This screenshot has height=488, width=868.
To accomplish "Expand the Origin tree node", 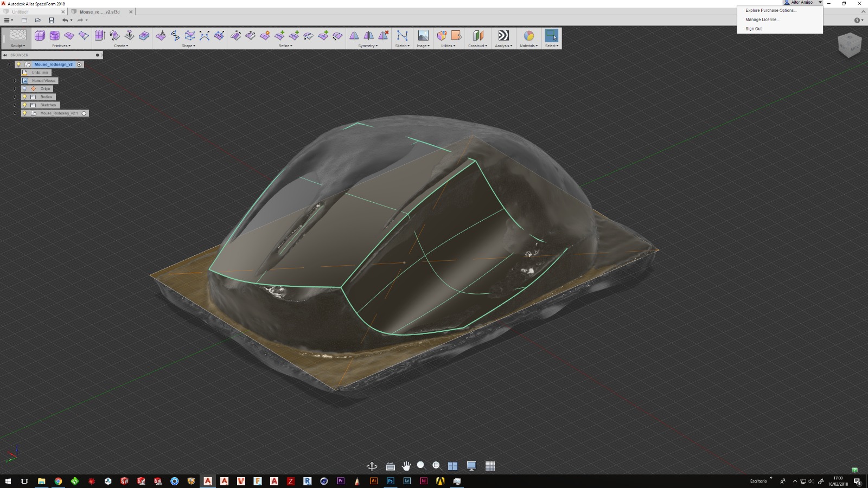I will tap(15, 88).
